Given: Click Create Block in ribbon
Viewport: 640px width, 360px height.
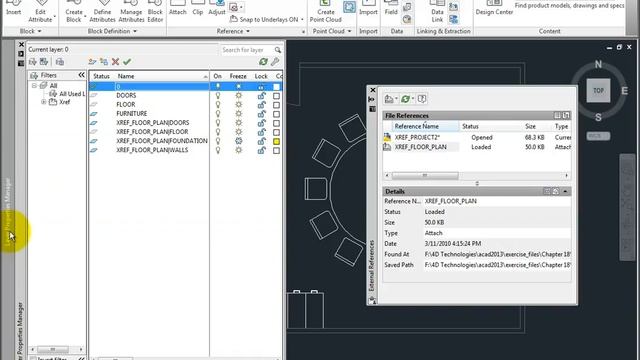Looking at the screenshot, I should [73, 12].
